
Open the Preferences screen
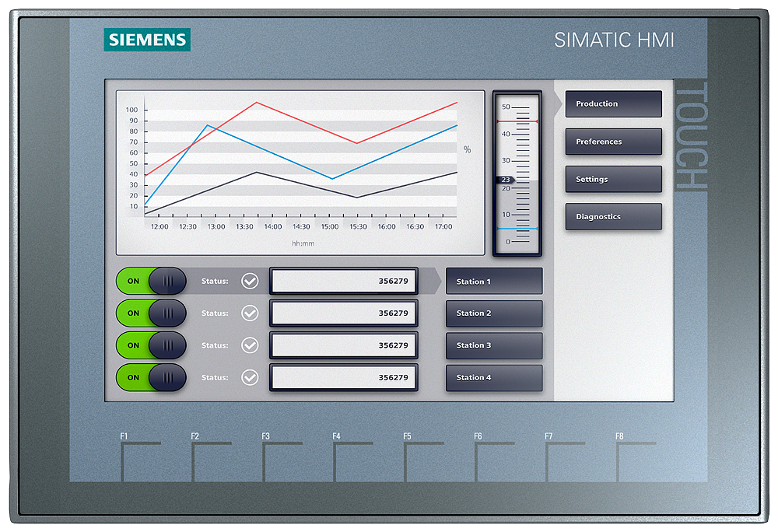pyautogui.click(x=613, y=142)
